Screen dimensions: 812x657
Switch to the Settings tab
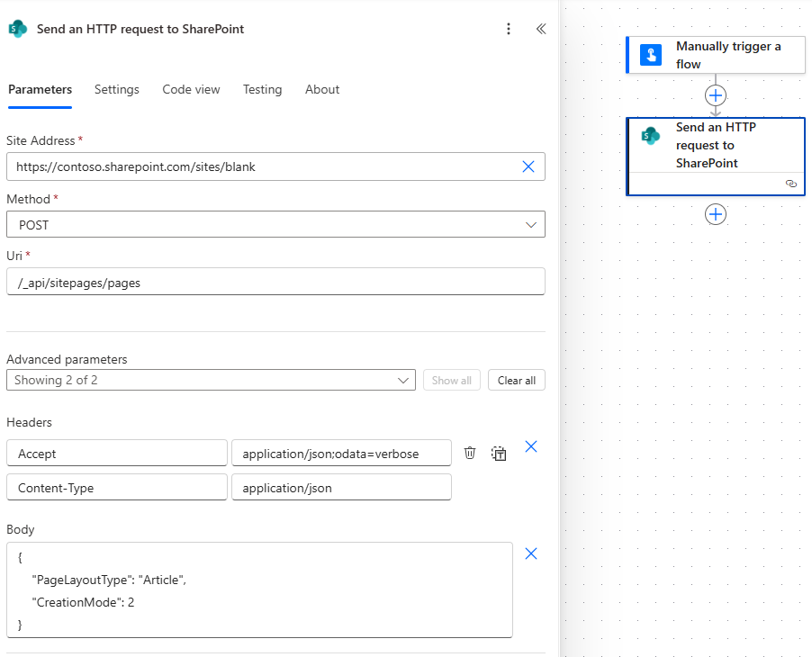(x=116, y=90)
